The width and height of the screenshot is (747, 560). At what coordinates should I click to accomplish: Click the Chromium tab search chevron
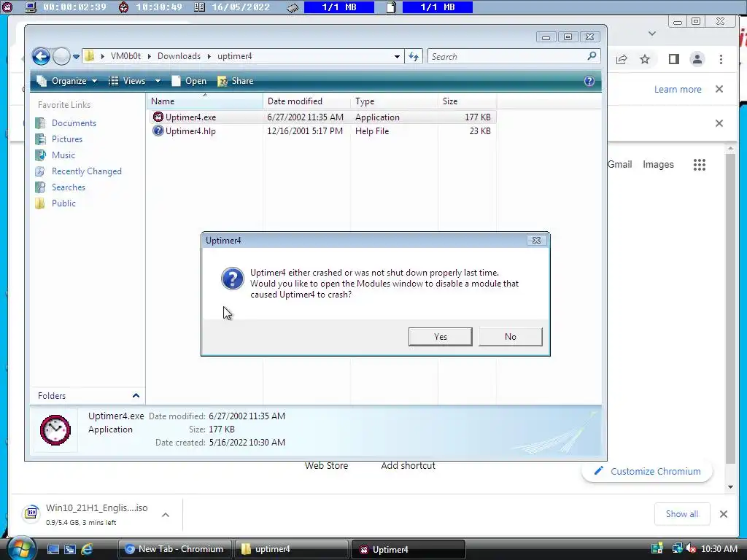[x=652, y=34]
